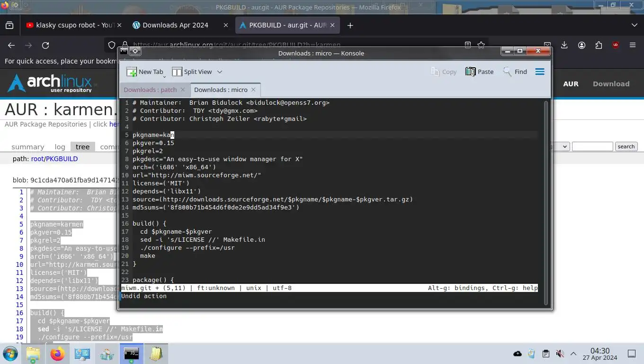Click the Konsole vertical scrollbar
This screenshot has width=644, height=364.
[x=546, y=202]
